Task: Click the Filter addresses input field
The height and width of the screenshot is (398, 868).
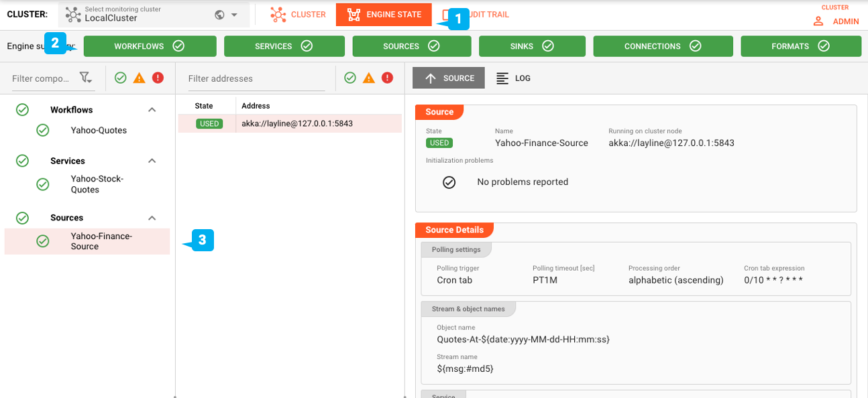Action: pos(256,78)
